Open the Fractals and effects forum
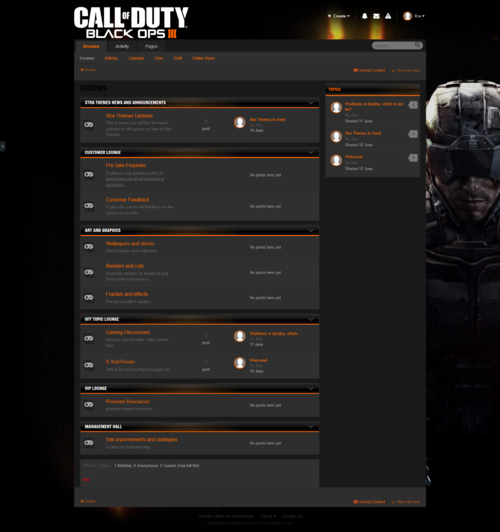 [x=127, y=294]
